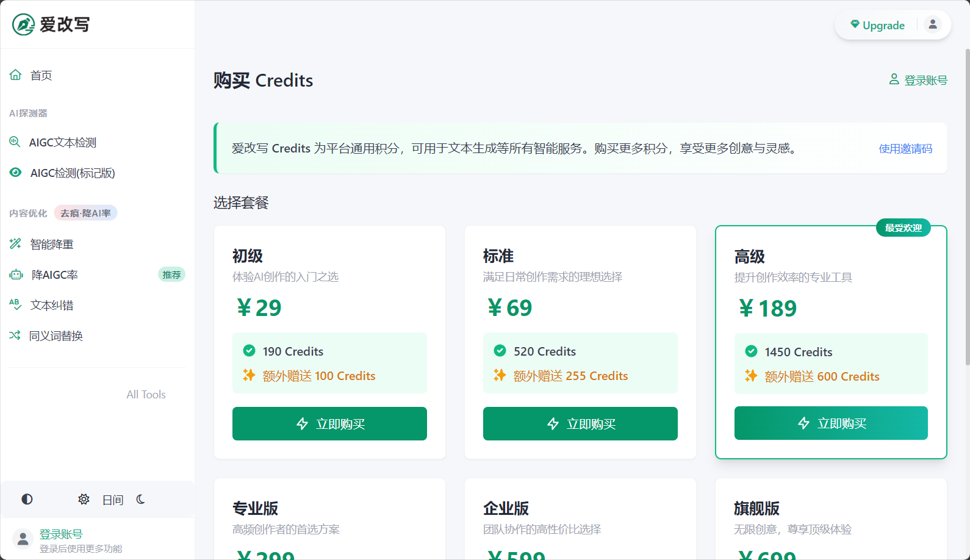Click eye icon beside AIGC检测(标记版)
Image resolution: width=970 pixels, height=560 pixels.
[15, 172]
